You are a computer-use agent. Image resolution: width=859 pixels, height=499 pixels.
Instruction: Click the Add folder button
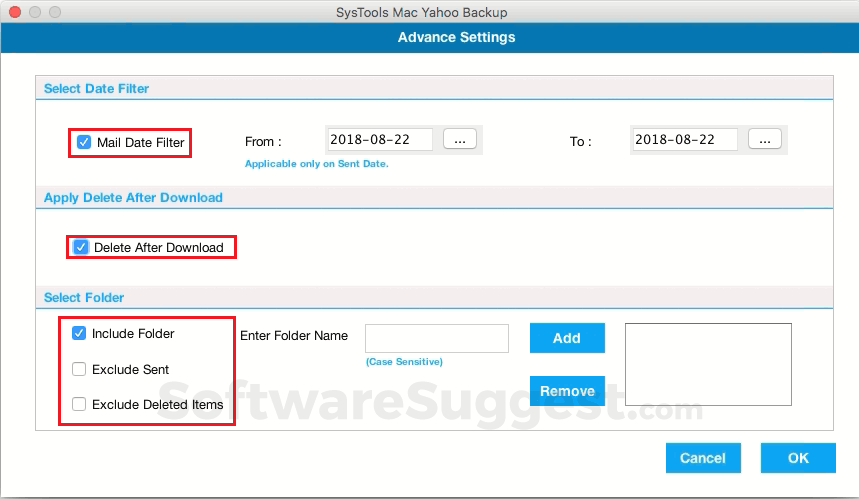point(567,338)
